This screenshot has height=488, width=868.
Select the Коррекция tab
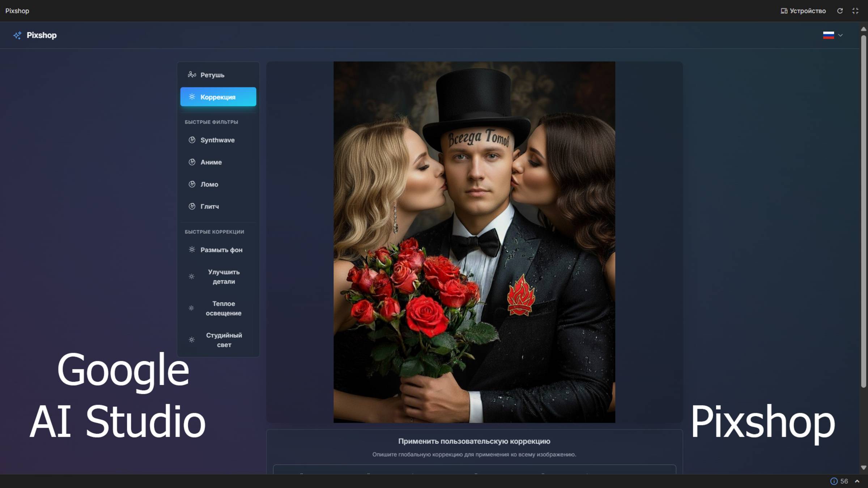218,97
